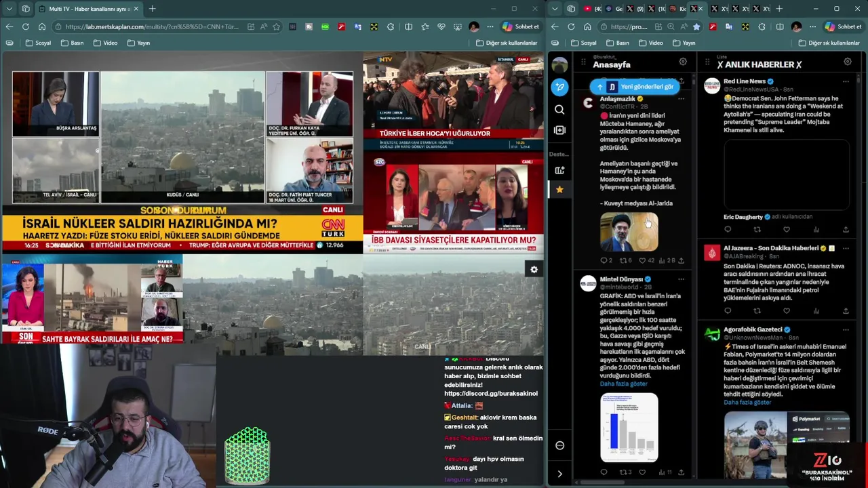
Task: Open the extensions puzzle icon in X Pro browser
Action: [762, 26]
